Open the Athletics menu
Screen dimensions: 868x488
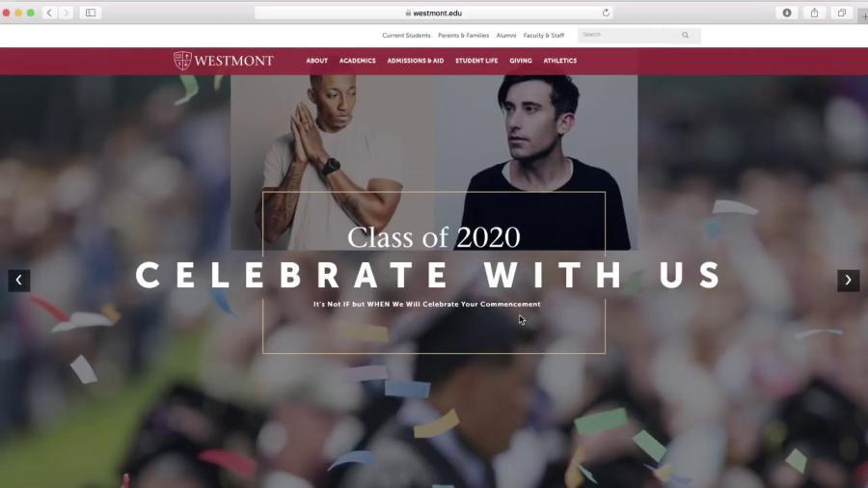(559, 61)
